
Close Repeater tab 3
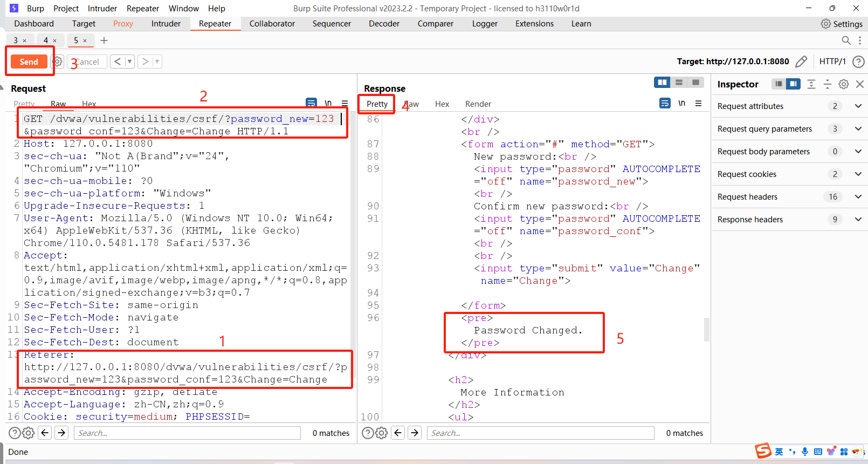[24, 40]
